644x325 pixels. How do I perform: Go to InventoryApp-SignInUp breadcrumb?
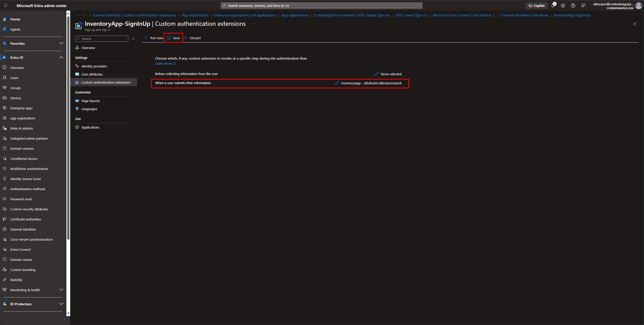pyautogui.click(x=572, y=15)
